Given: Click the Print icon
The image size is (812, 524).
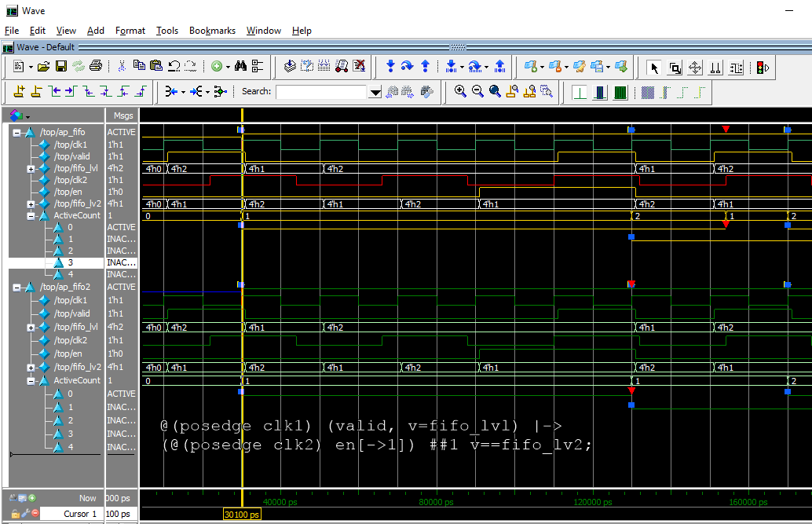Looking at the screenshot, I should 96,66.
